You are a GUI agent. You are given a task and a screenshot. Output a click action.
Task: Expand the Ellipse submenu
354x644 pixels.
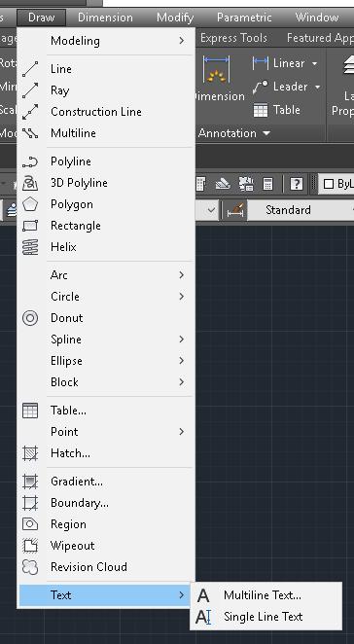pyautogui.click(x=106, y=361)
